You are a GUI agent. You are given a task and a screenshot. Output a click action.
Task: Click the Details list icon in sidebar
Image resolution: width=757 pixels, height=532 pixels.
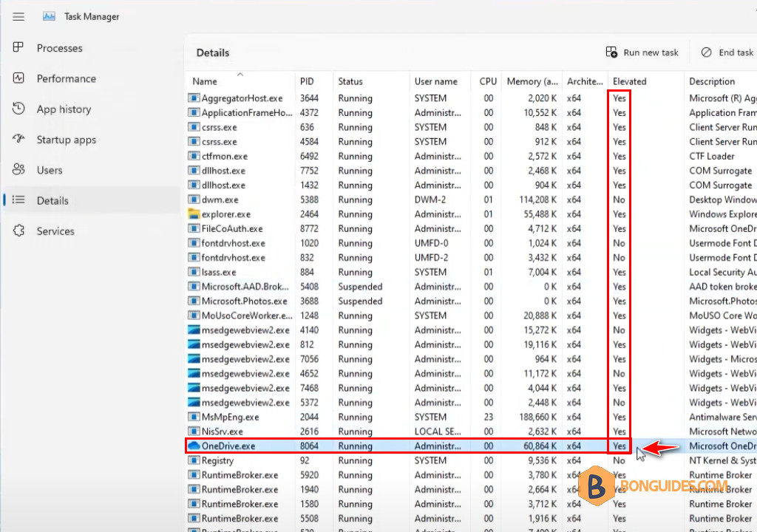click(18, 199)
